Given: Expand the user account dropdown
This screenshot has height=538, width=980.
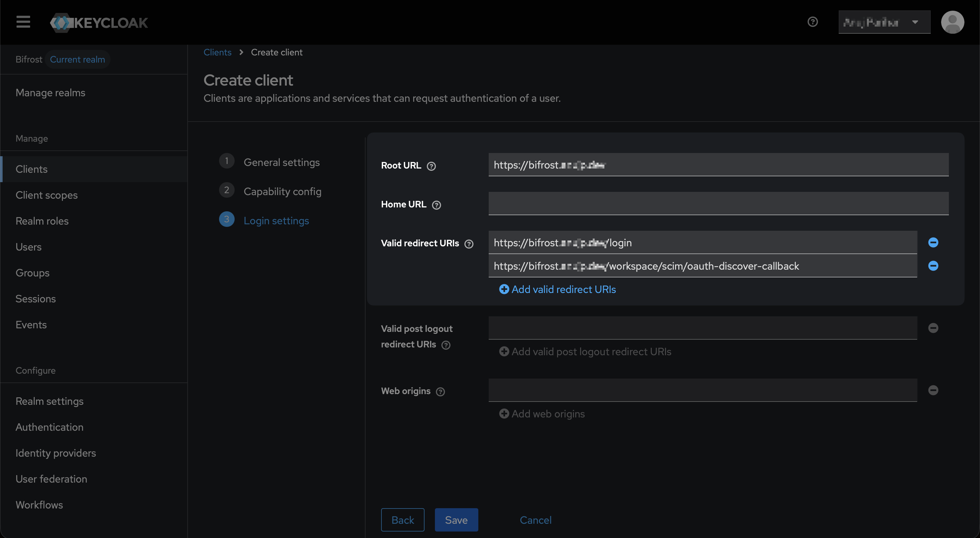Looking at the screenshot, I should coord(884,22).
